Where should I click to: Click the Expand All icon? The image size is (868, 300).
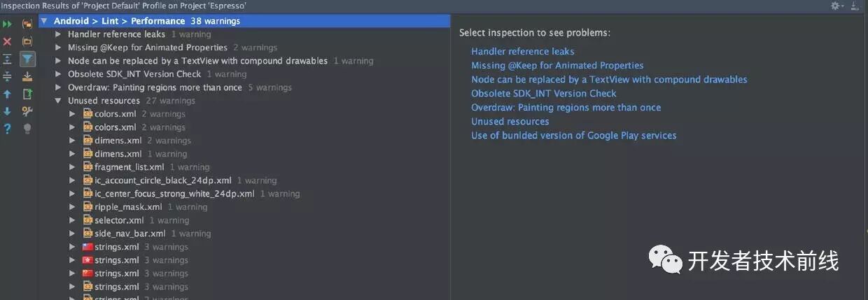[8, 59]
